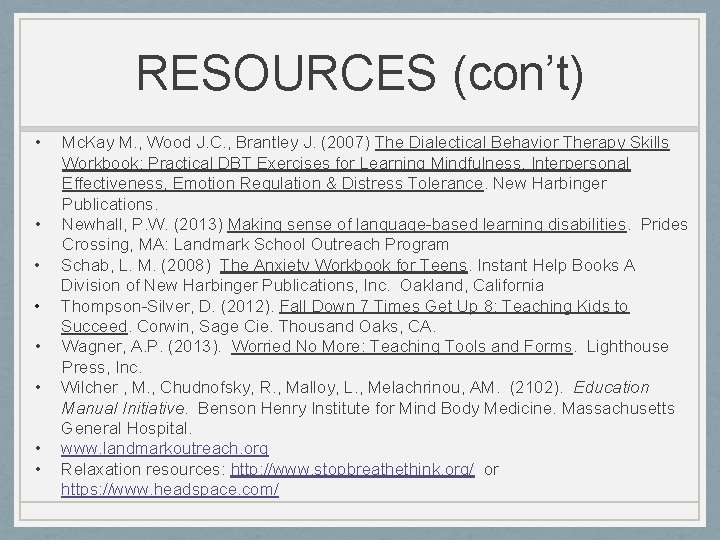Click 'Instant Help Books A' text
Image resolution: width=720 pixels, height=540 pixels.
click(x=556, y=265)
